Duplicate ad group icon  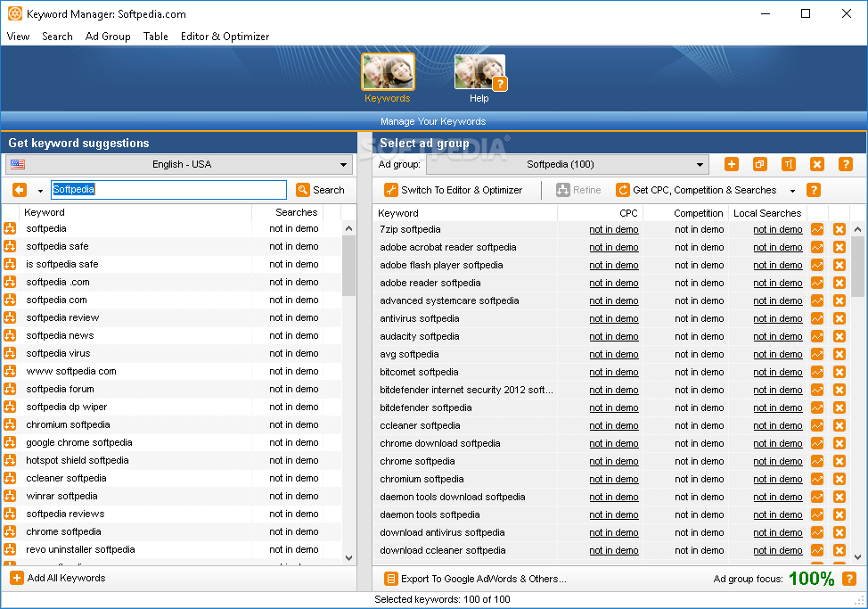click(759, 164)
